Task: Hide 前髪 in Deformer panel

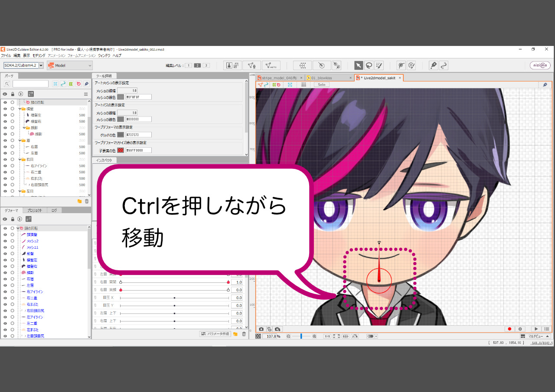Action: click(5, 253)
